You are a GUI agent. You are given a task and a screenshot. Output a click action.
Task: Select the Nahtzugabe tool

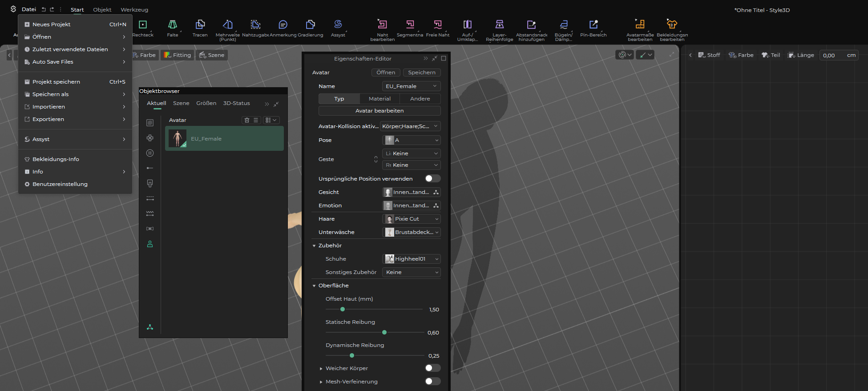tap(255, 28)
